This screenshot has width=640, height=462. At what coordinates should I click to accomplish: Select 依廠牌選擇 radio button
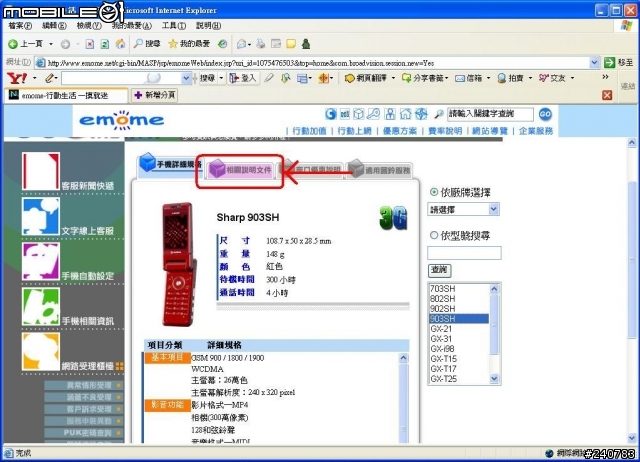tap(434, 192)
